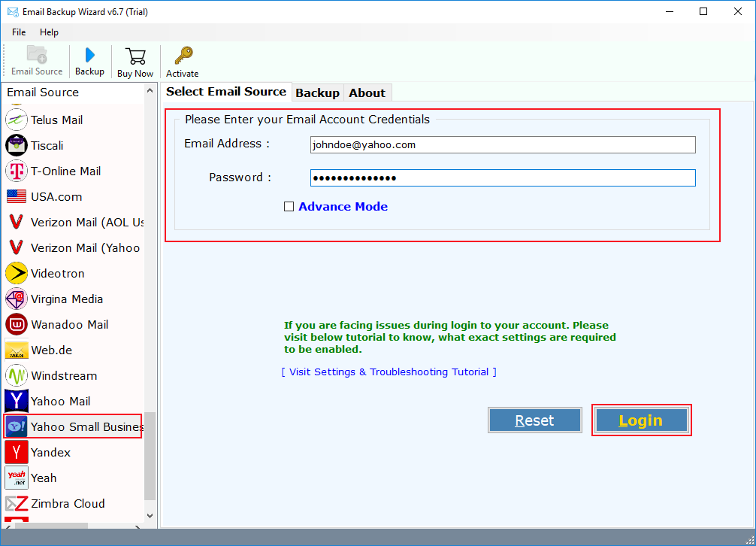Select USA.com text entry
Viewport: 756px width, 546px height.
click(56, 196)
